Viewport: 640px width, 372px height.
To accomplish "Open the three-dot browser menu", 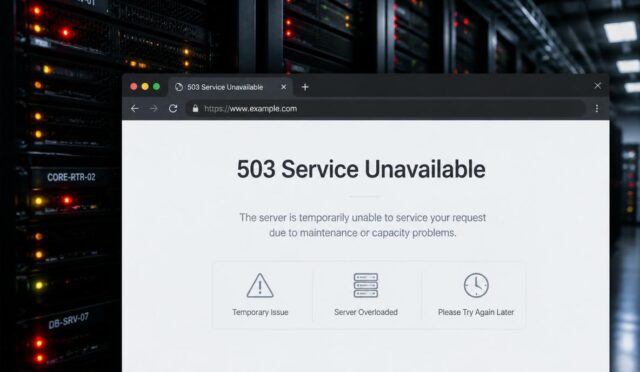I will click(x=597, y=109).
